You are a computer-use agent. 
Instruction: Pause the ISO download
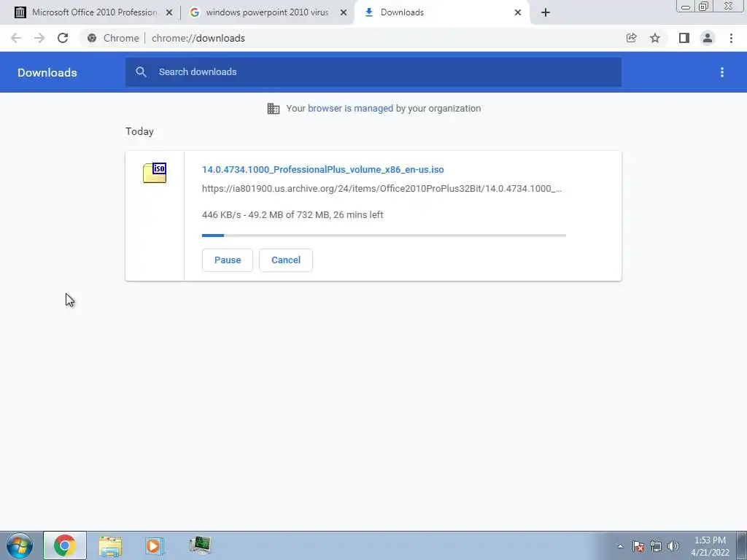coord(228,260)
